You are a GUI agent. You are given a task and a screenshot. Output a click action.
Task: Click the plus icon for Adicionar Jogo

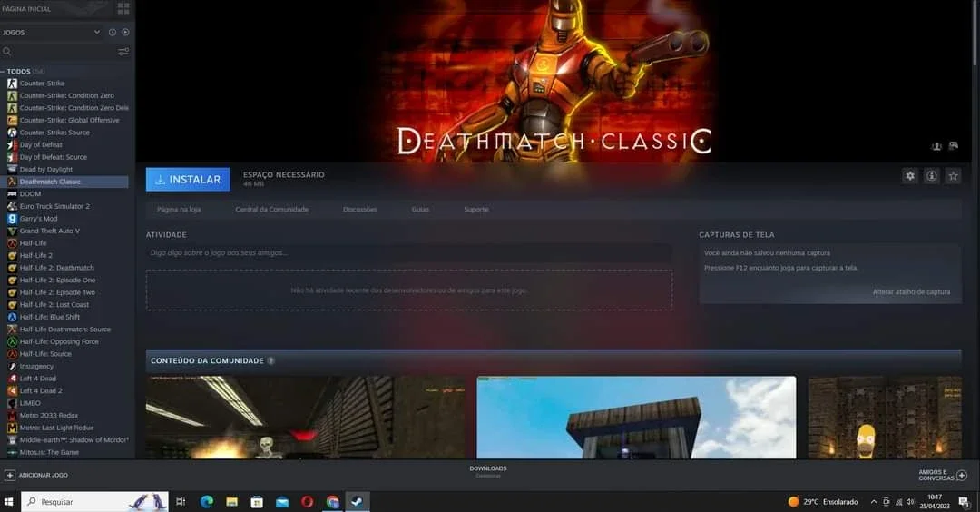pyautogui.click(x=9, y=475)
